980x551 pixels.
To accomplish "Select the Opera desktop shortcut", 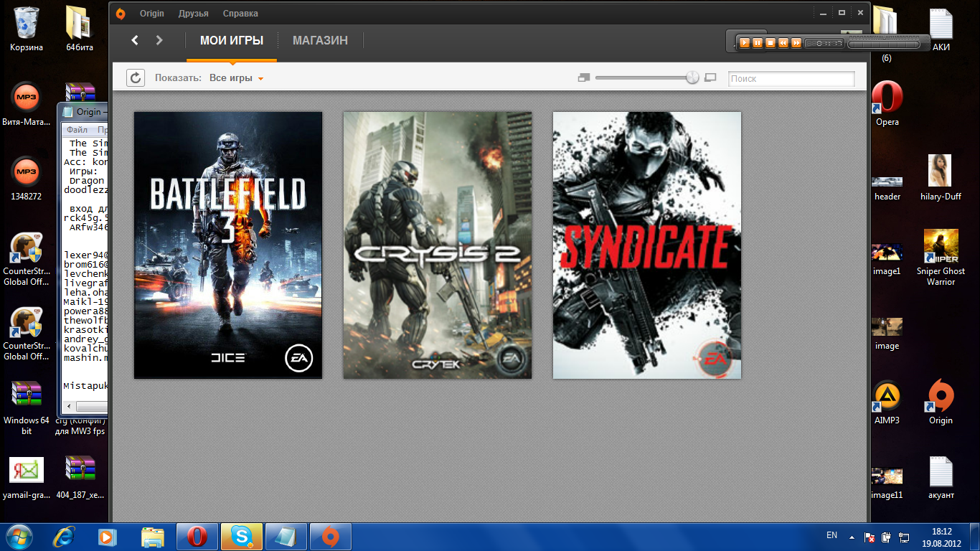I will tap(887, 103).
